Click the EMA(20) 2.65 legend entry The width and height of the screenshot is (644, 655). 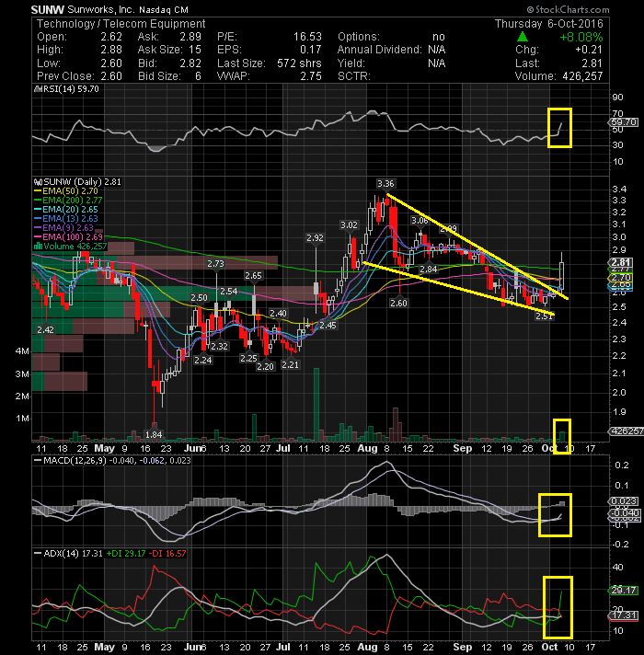(70, 209)
